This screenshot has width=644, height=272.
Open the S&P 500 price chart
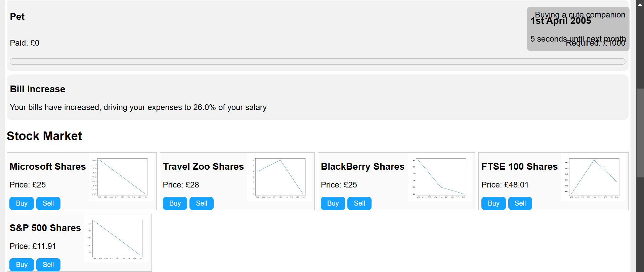117,238
